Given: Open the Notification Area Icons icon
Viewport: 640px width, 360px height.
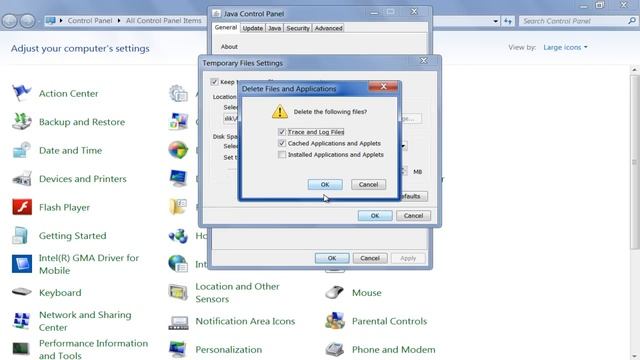Looking at the screenshot, I should click(178, 322).
